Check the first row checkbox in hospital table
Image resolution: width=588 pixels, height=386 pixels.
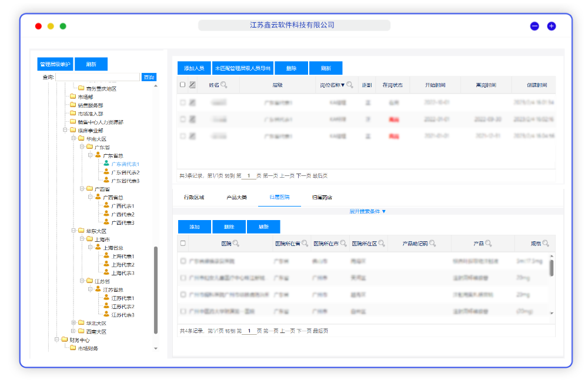(183, 261)
